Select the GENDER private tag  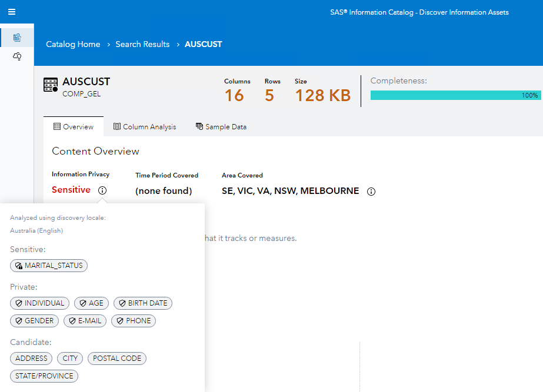click(x=35, y=321)
